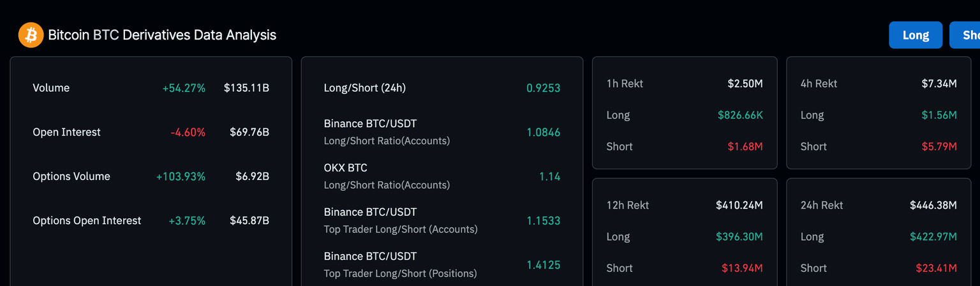Select the 24h Rekt card title

point(822,206)
